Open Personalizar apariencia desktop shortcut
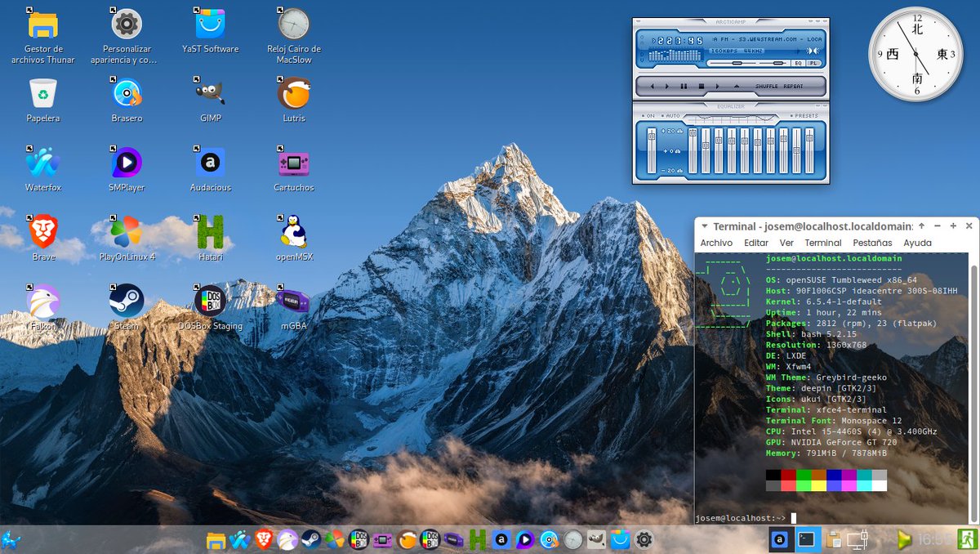This screenshot has height=554, width=980. pyautogui.click(x=126, y=36)
